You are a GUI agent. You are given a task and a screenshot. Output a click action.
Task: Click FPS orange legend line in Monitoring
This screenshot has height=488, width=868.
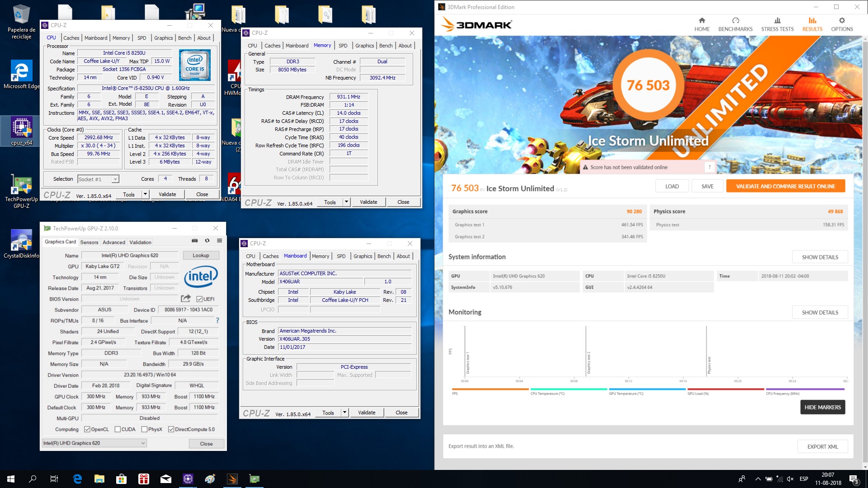490,389
